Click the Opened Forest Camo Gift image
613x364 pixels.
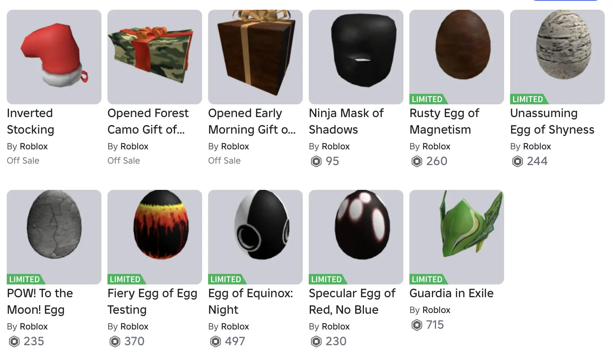(x=155, y=57)
